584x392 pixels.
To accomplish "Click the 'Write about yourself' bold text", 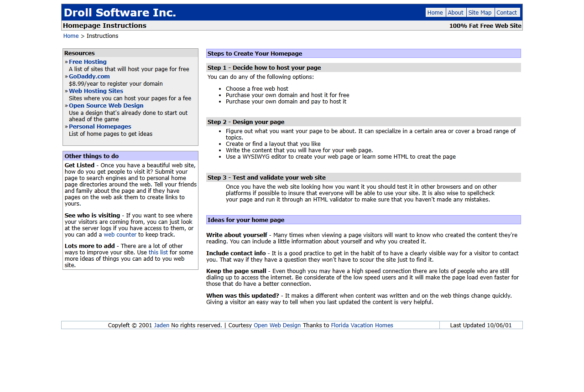I will click(x=237, y=235).
